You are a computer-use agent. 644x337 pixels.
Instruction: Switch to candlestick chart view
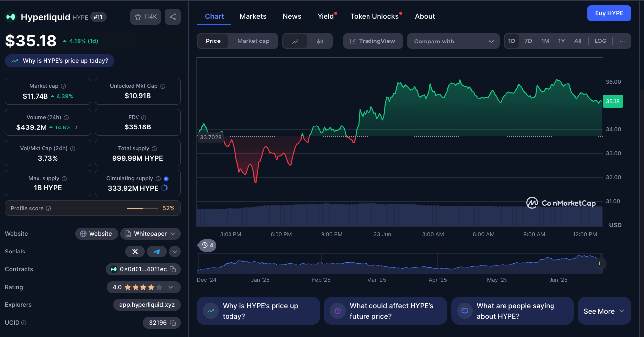320,42
